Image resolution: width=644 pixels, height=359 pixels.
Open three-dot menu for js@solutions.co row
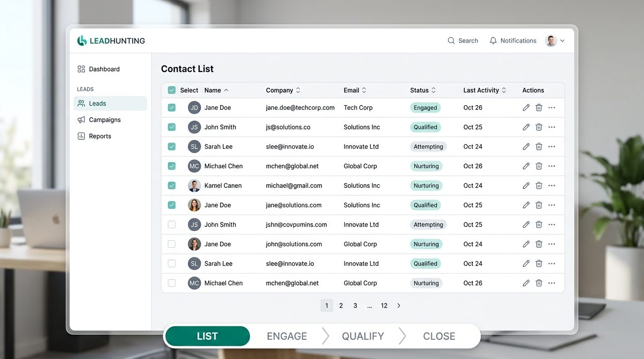(x=552, y=127)
